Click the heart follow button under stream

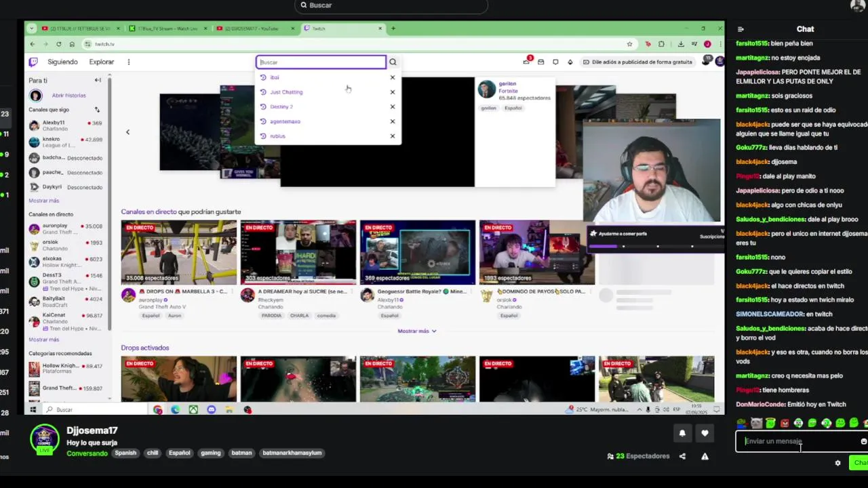point(705,433)
